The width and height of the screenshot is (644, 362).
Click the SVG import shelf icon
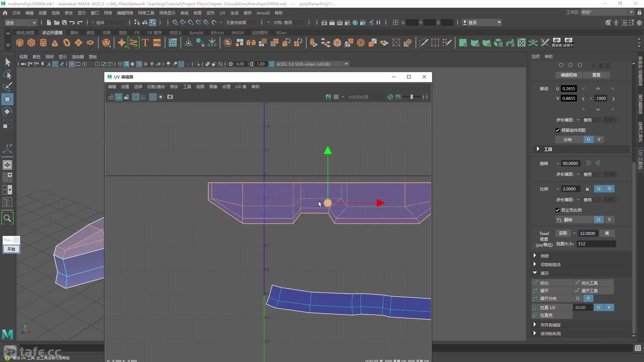[157, 43]
